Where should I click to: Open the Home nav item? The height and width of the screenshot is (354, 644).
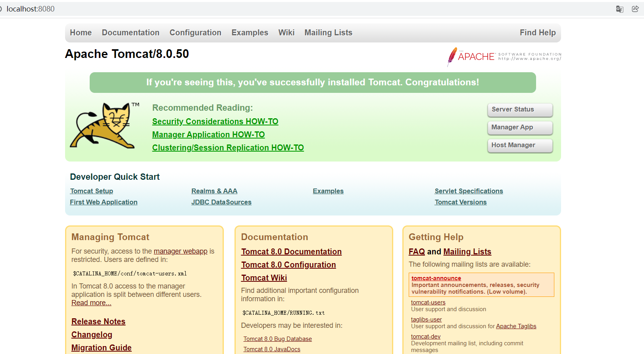coord(81,33)
